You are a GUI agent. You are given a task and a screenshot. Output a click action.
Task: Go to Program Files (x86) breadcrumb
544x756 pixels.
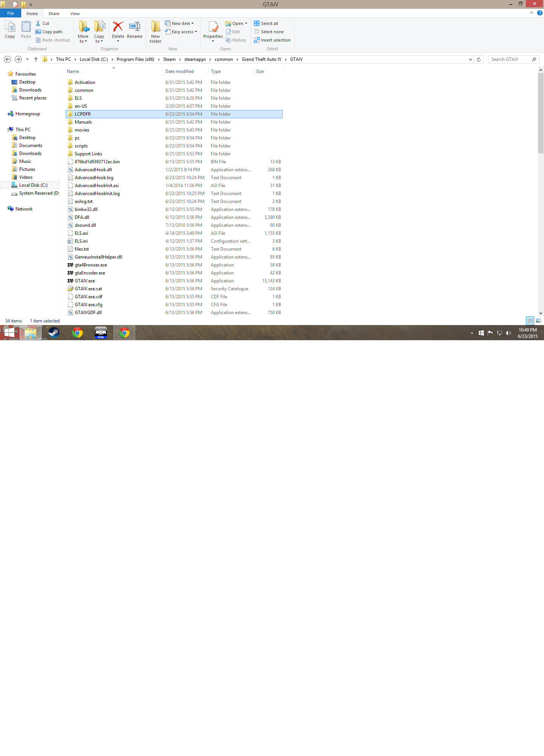coord(136,59)
